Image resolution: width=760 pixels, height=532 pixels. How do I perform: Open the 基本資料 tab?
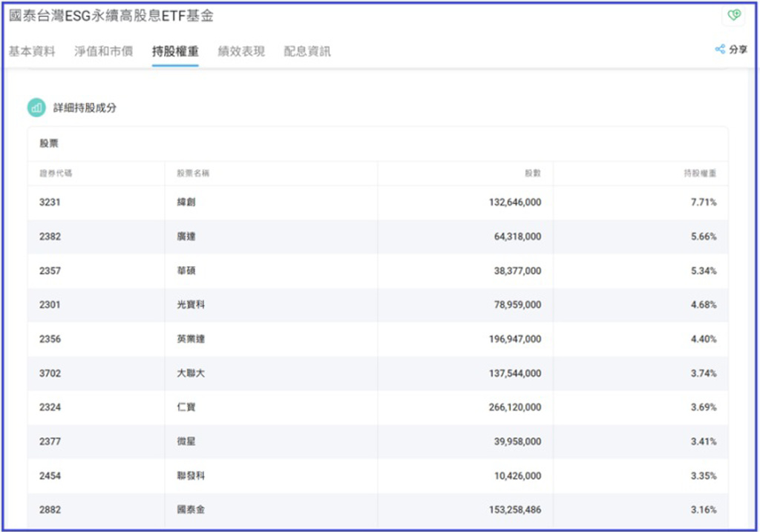(x=32, y=51)
